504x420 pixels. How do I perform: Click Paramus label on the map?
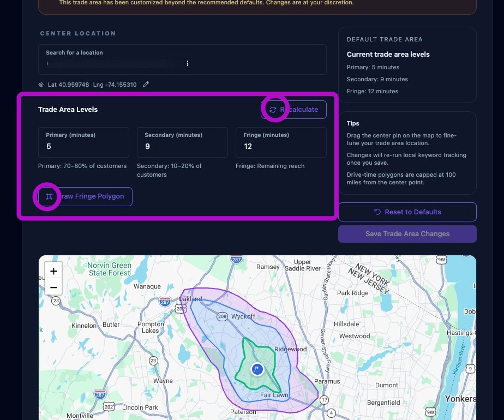pos(327,381)
